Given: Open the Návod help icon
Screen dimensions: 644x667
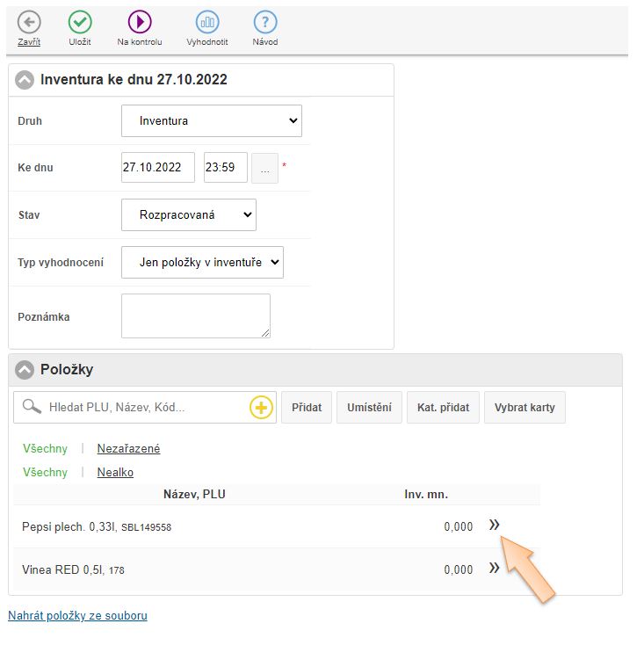Looking at the screenshot, I should pyautogui.click(x=265, y=23).
